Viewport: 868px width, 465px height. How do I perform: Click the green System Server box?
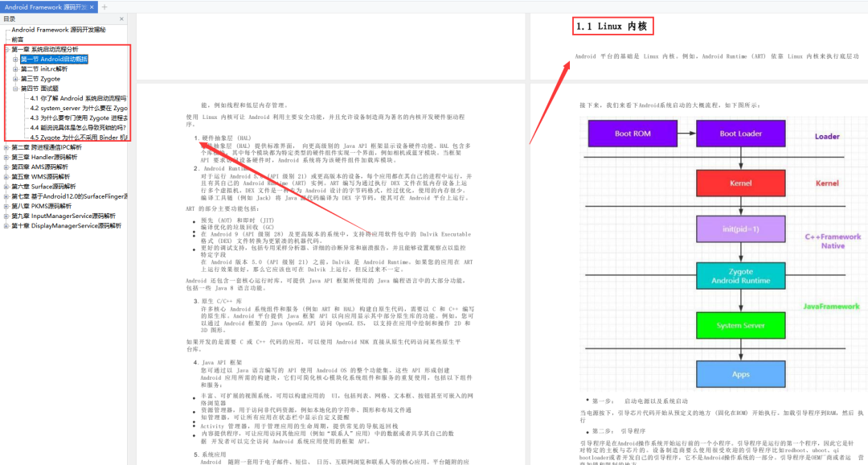click(x=741, y=325)
